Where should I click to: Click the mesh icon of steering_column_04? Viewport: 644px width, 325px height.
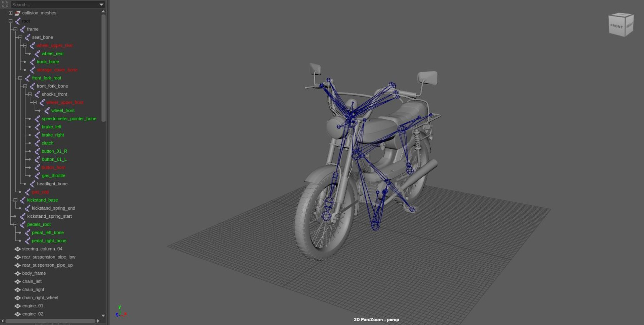tap(17, 249)
